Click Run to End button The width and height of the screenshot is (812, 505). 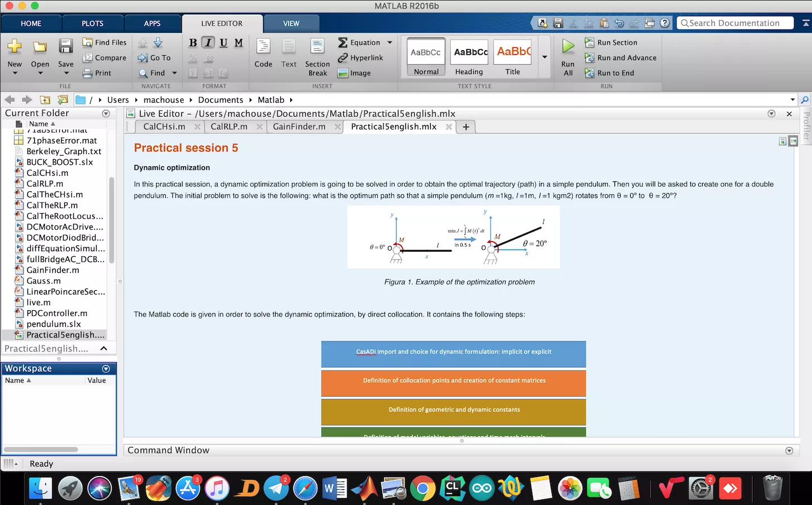pyautogui.click(x=609, y=73)
